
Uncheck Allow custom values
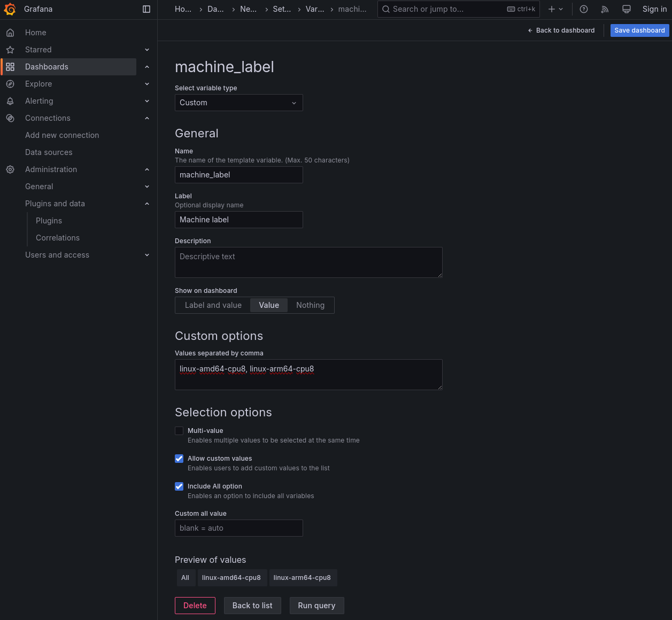(179, 459)
